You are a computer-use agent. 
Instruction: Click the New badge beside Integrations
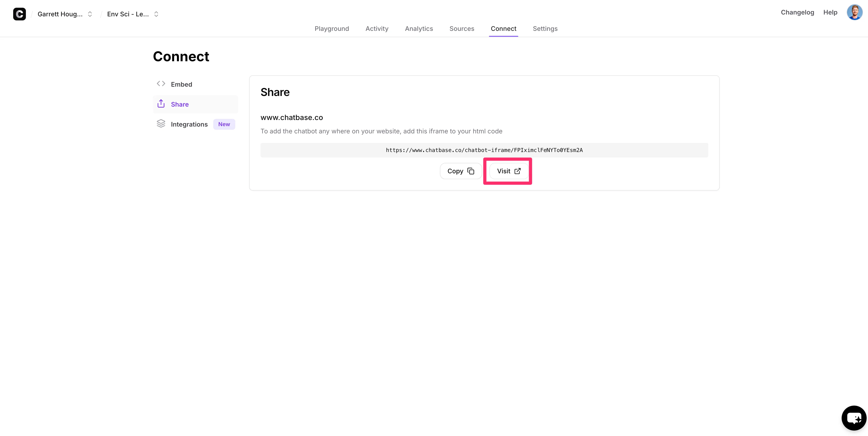(224, 124)
